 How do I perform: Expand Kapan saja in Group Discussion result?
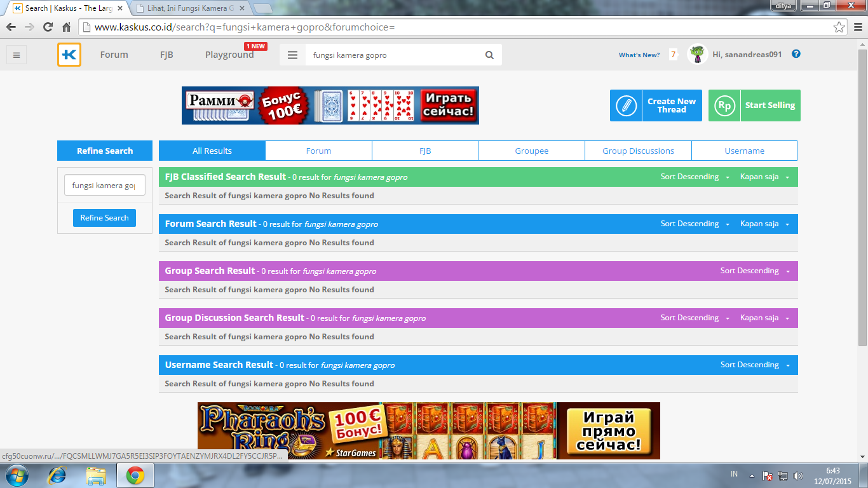click(x=765, y=318)
